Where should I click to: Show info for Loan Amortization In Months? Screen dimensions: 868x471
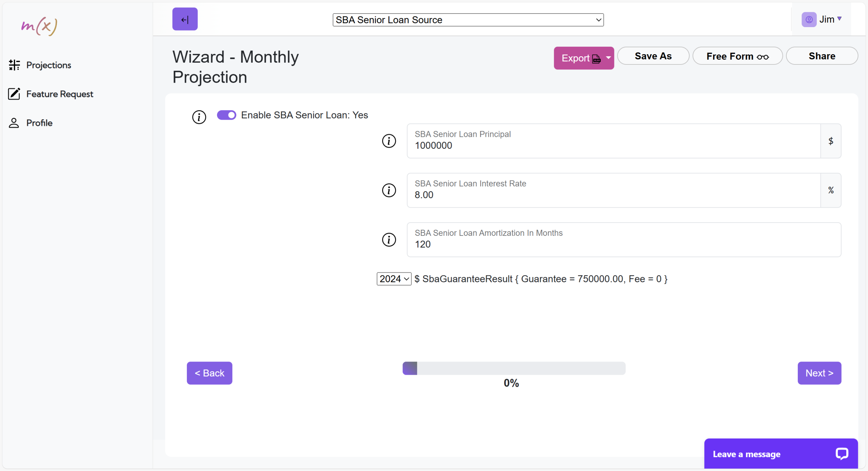tap(389, 240)
